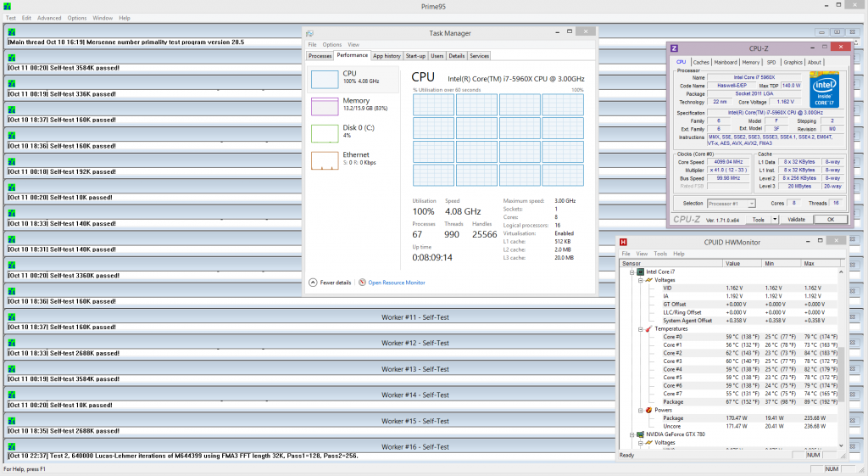The height and width of the screenshot is (476, 868).
Task: Click the Intel Core i7 logo in CPU-Z
Action: tap(824, 89)
